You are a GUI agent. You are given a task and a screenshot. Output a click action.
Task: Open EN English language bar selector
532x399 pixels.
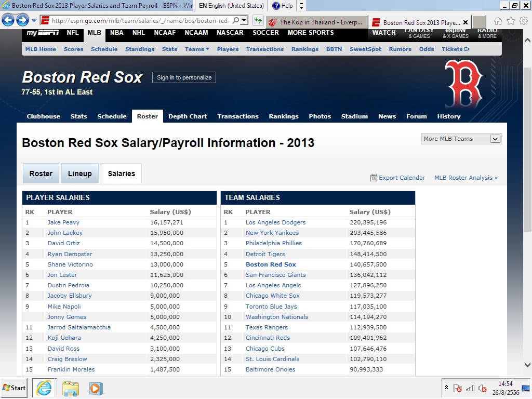click(x=231, y=6)
